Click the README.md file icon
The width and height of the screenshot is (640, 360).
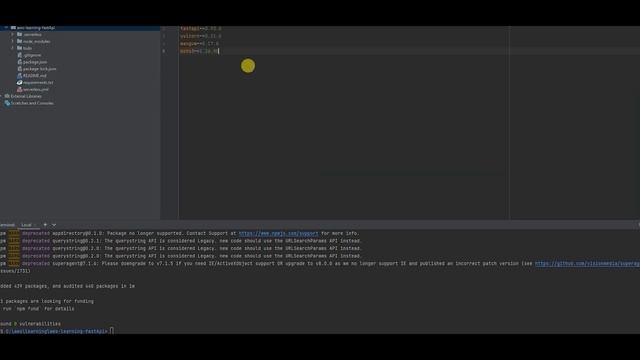click(x=20, y=76)
